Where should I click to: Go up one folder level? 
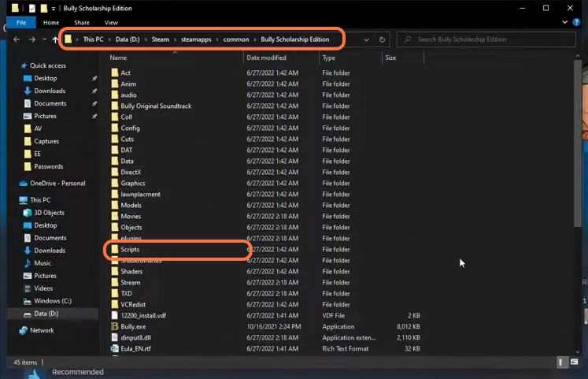point(55,39)
